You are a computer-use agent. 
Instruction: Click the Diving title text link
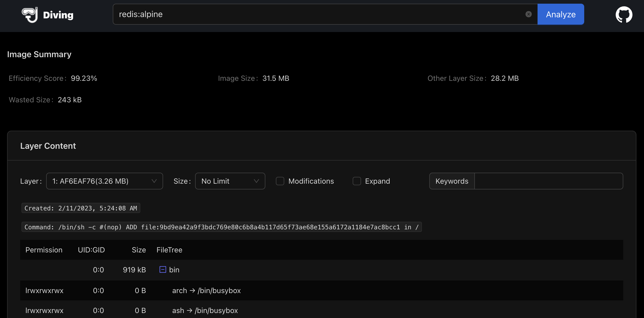[x=58, y=15]
